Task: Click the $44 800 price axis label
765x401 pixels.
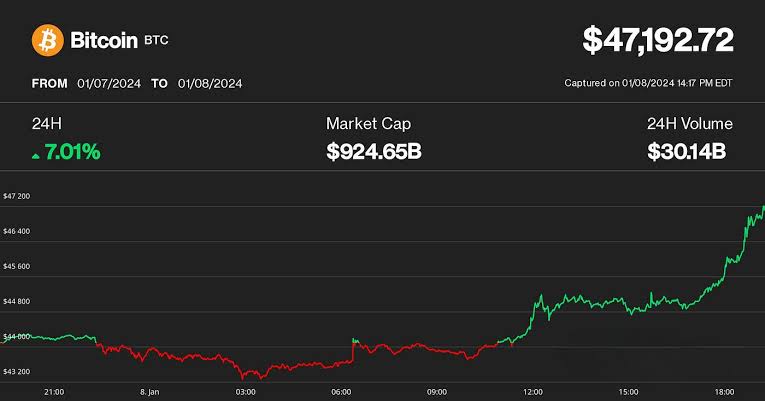Action: (17, 301)
